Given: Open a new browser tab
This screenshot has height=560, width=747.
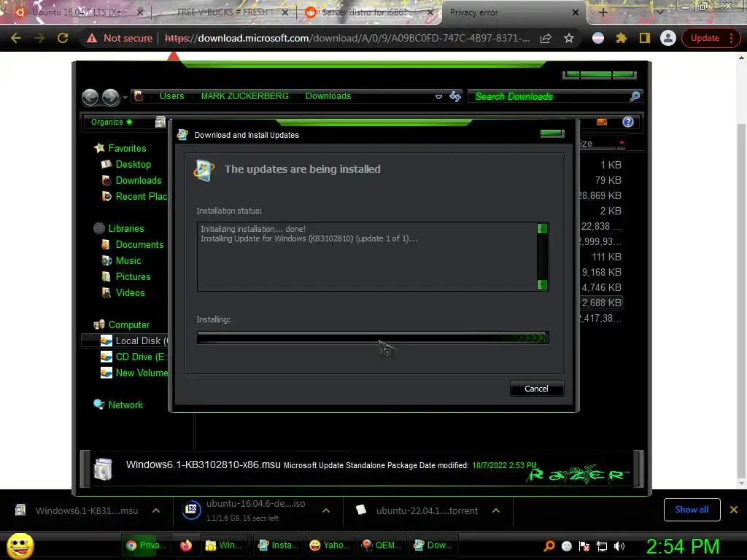Looking at the screenshot, I should (603, 12).
